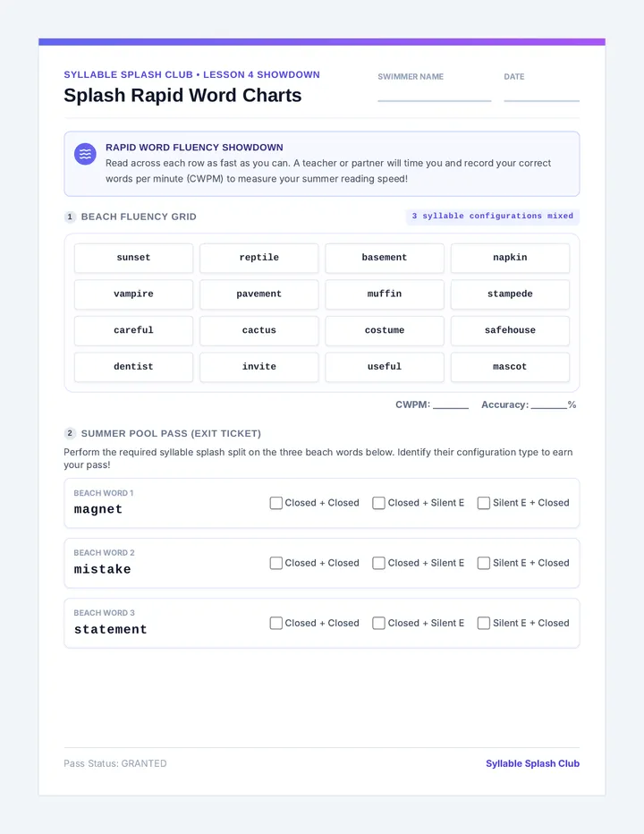Select the word tile 'cactus'
644x834 pixels.
coord(259,331)
